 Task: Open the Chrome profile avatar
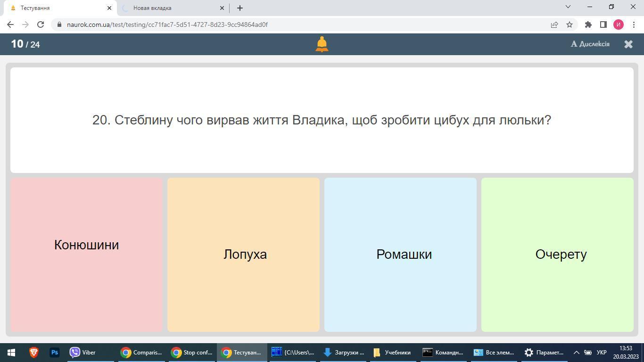click(x=619, y=25)
